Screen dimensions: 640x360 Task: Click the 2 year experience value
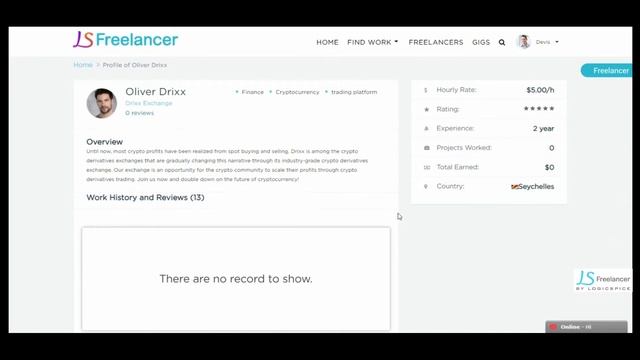[543, 129]
